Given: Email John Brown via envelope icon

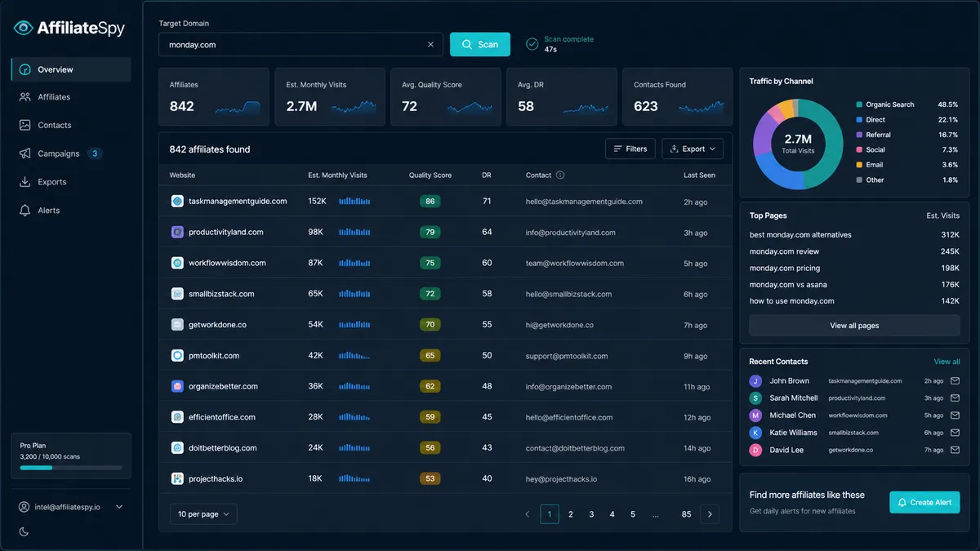Looking at the screenshot, I should (x=955, y=381).
